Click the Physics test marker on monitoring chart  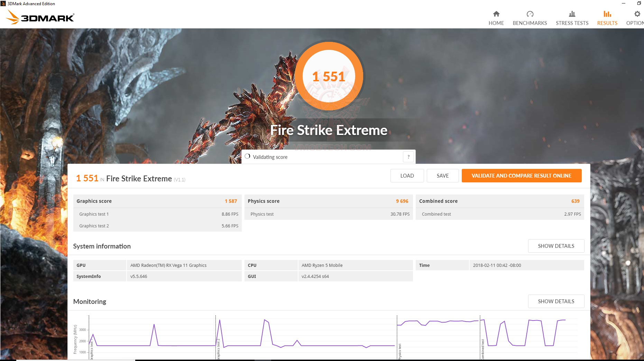click(x=400, y=351)
